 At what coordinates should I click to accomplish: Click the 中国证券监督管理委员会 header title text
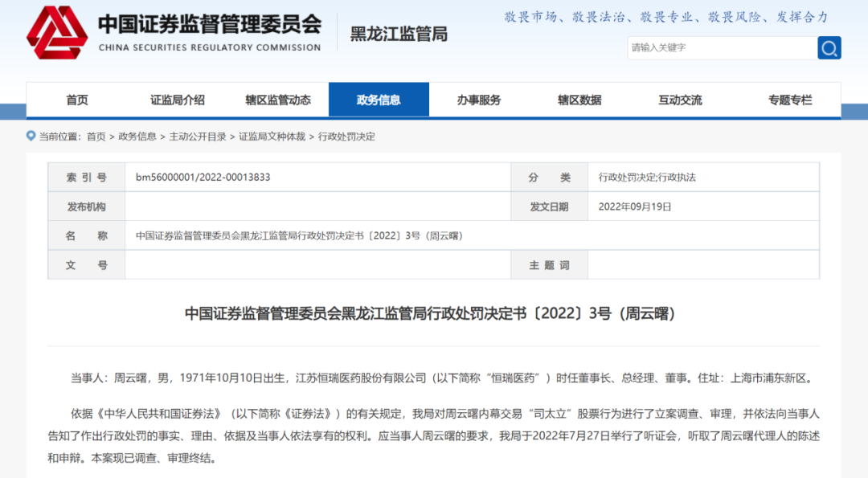(x=209, y=24)
